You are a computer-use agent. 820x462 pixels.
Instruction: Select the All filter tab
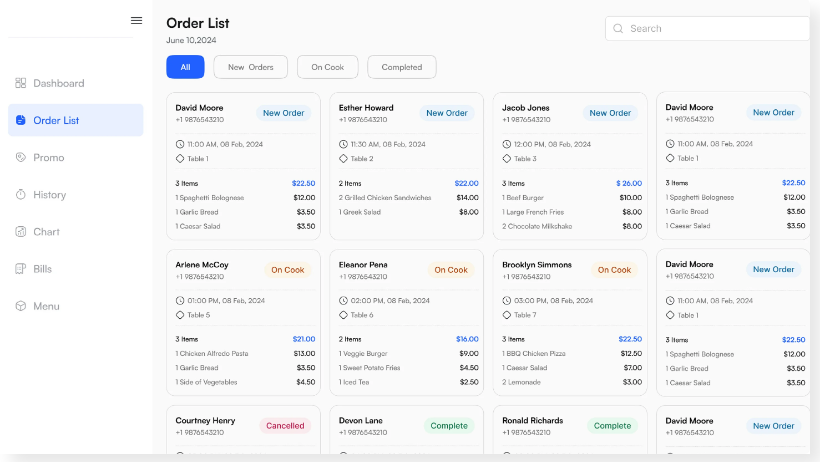tap(185, 67)
